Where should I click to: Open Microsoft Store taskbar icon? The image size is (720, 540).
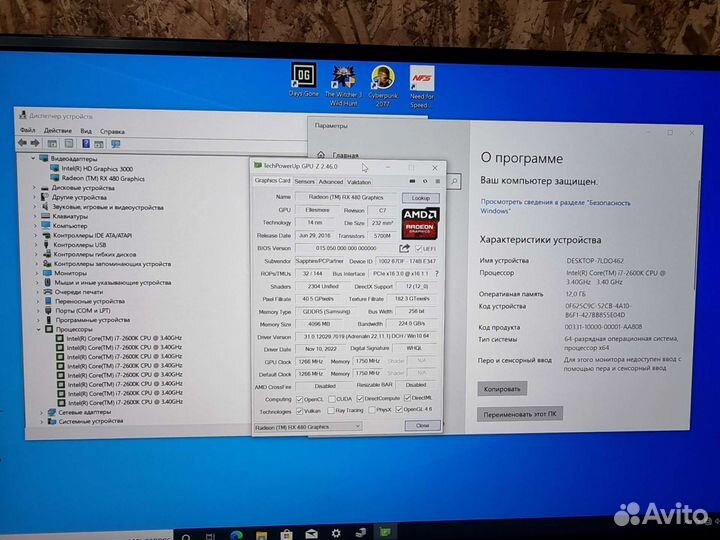pyautogui.click(x=287, y=534)
